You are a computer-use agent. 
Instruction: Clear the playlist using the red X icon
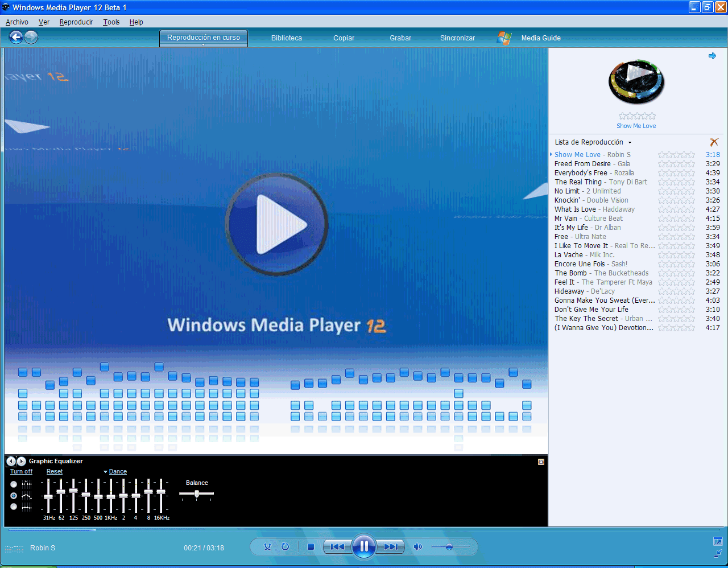click(714, 142)
